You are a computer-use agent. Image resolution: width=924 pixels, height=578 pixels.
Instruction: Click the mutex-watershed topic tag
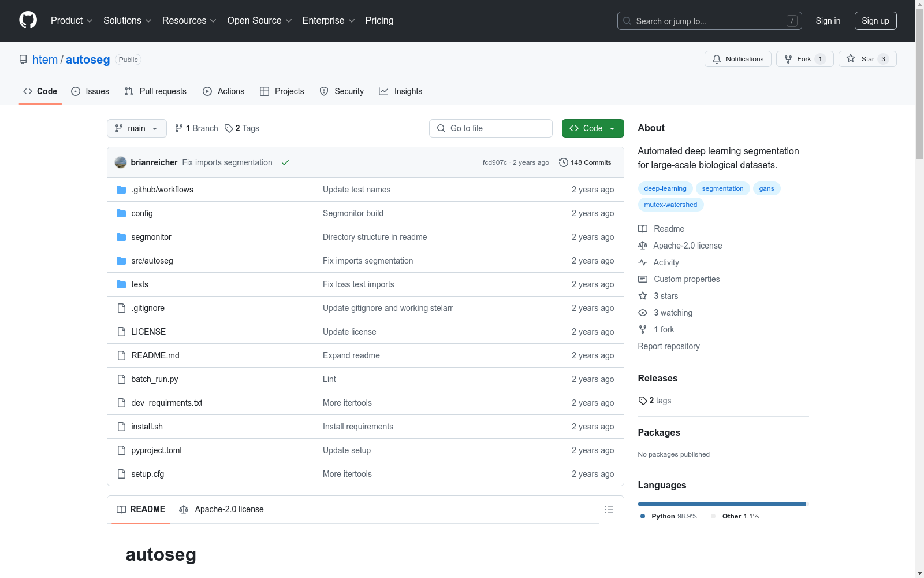[x=670, y=205]
